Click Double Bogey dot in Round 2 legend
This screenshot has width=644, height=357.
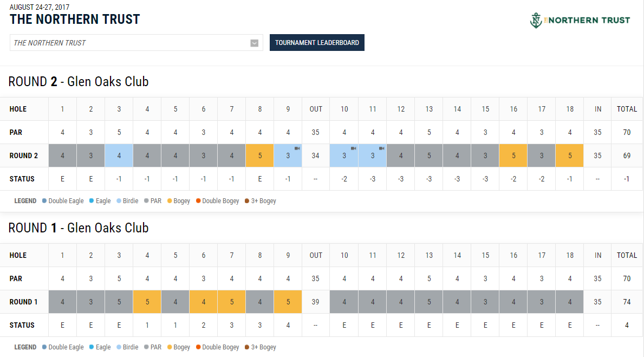pyautogui.click(x=198, y=201)
